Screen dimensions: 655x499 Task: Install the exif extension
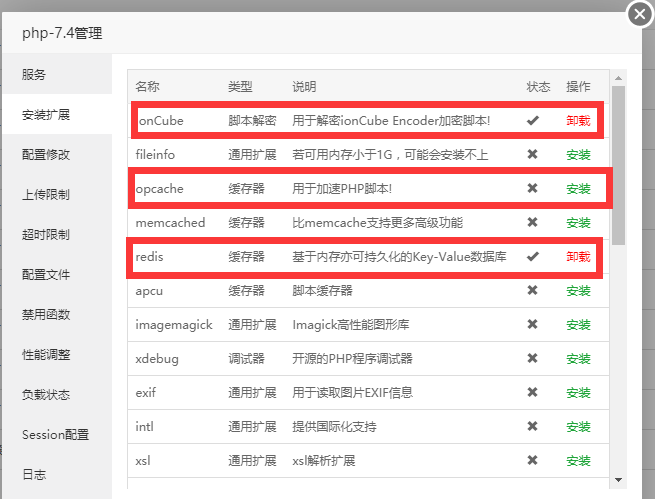(578, 393)
